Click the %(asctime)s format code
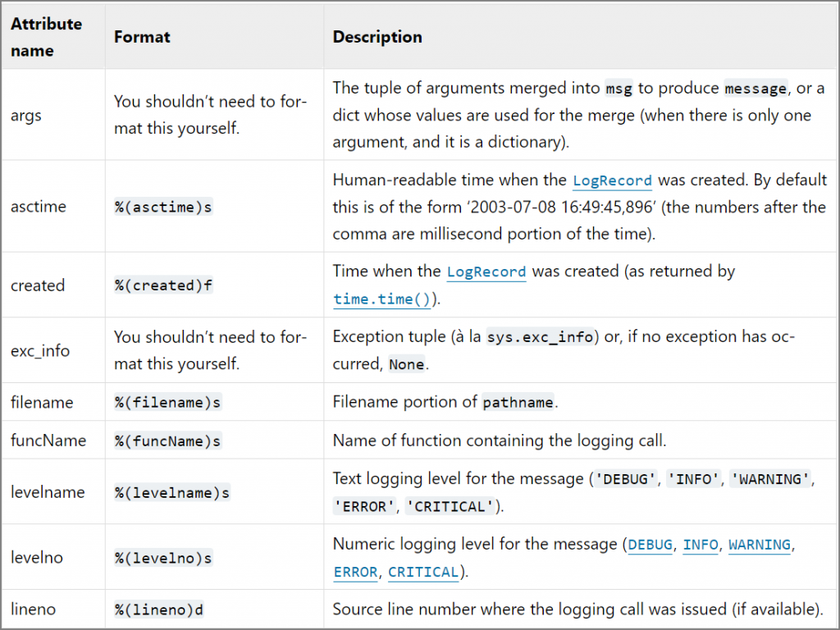Viewport: 840px width, 630px height. click(163, 207)
